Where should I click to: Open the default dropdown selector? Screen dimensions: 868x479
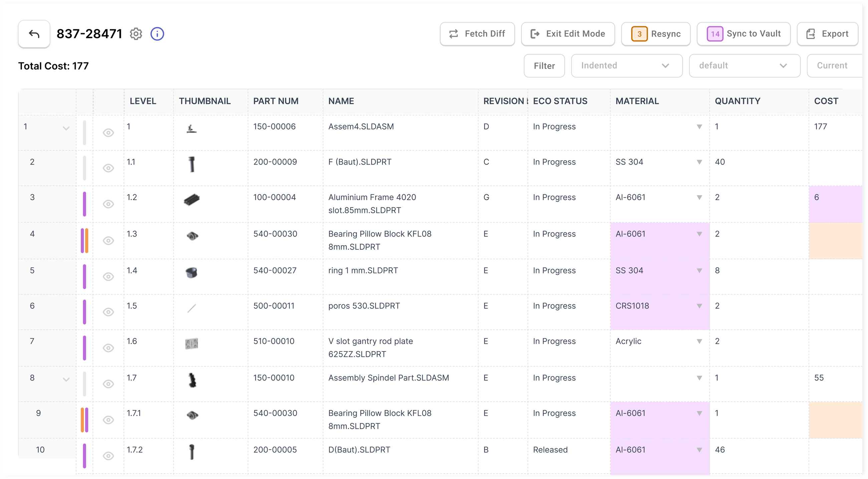tap(744, 66)
